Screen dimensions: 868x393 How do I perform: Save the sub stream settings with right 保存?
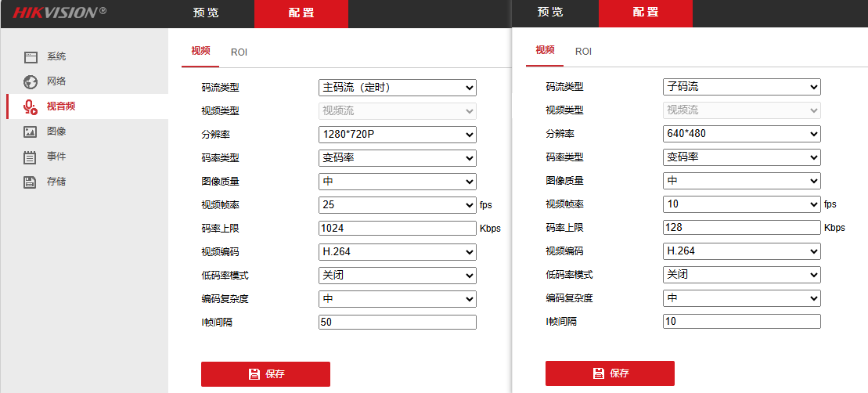[610, 373]
